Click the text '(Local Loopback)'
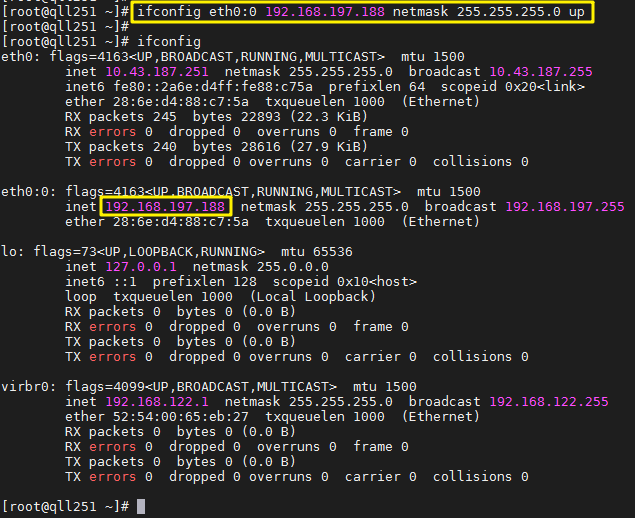The height and width of the screenshot is (518, 635). [x=312, y=296]
